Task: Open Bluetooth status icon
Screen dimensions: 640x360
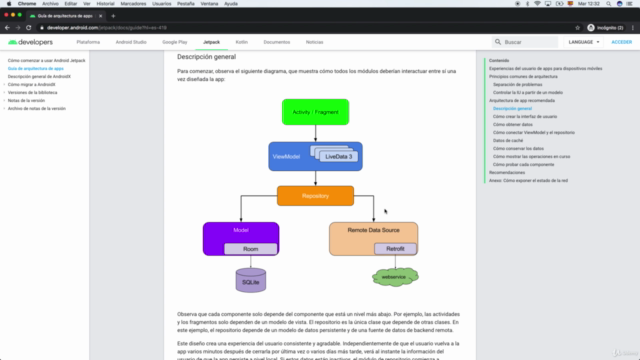Action: click(527, 4)
